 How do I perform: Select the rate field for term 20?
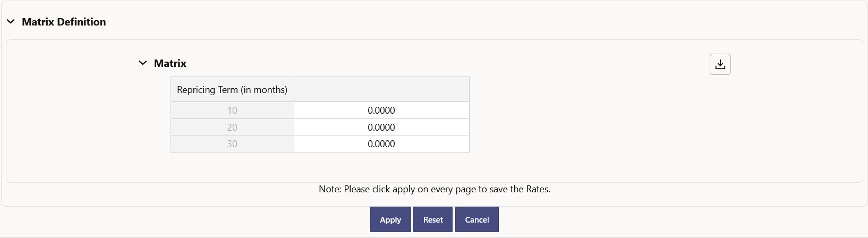381,127
